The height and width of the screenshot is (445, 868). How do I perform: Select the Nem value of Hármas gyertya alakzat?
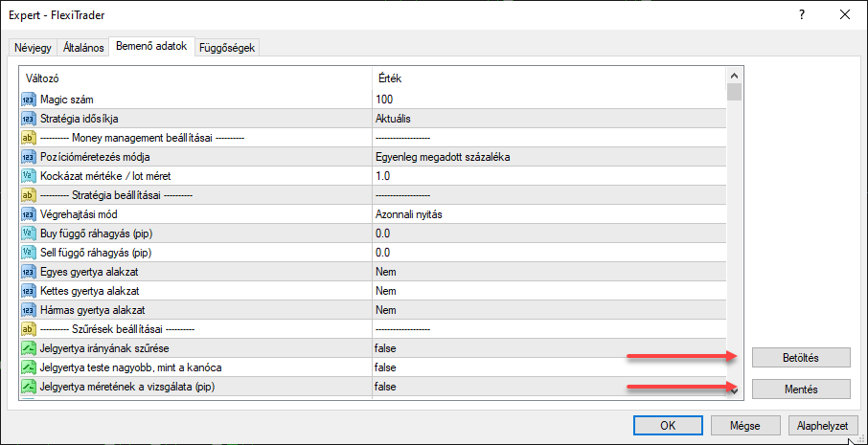pos(386,310)
